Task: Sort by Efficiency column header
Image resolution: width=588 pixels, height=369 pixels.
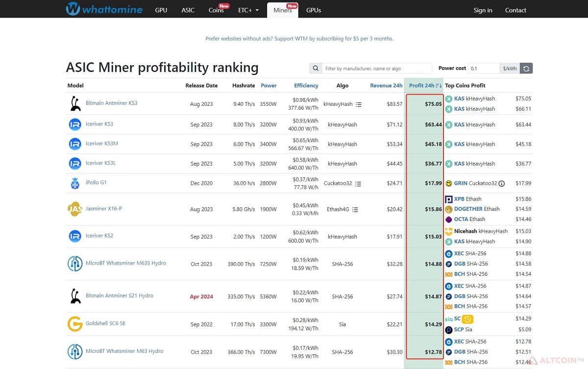Action: (x=306, y=85)
